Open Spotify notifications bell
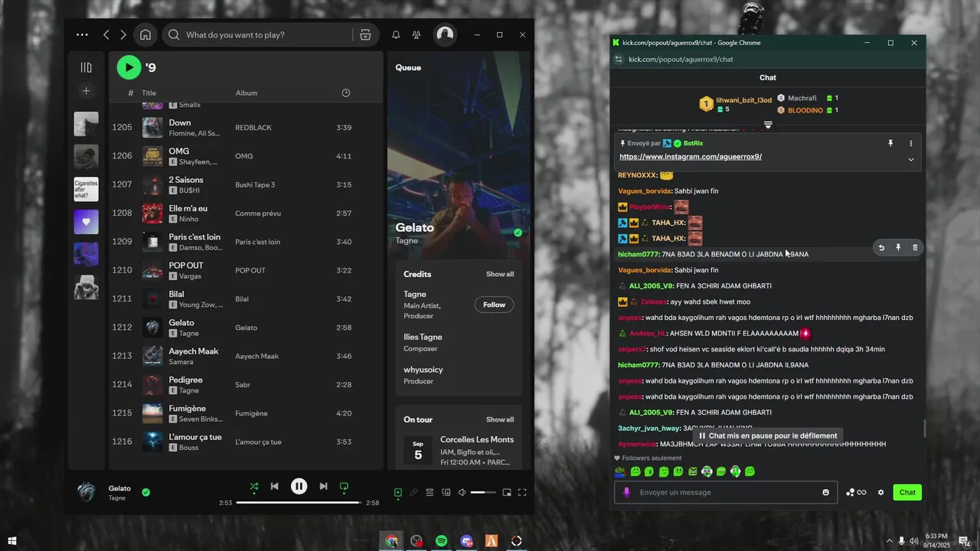This screenshot has height=551, width=980. click(396, 34)
